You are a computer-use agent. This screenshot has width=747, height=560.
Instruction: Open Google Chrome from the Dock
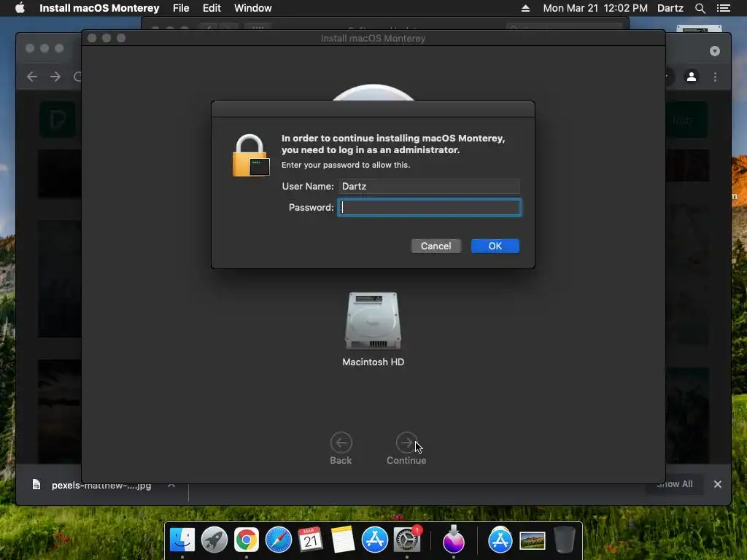pos(247,540)
